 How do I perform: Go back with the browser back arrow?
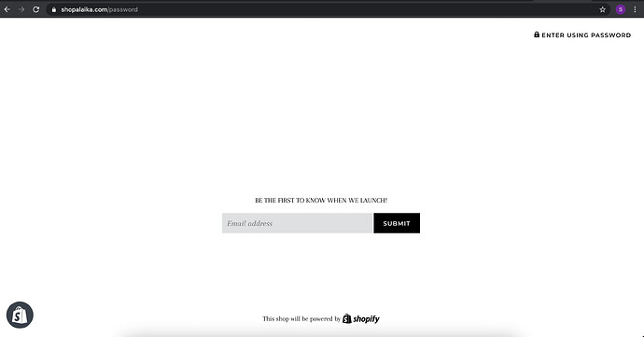point(7,9)
